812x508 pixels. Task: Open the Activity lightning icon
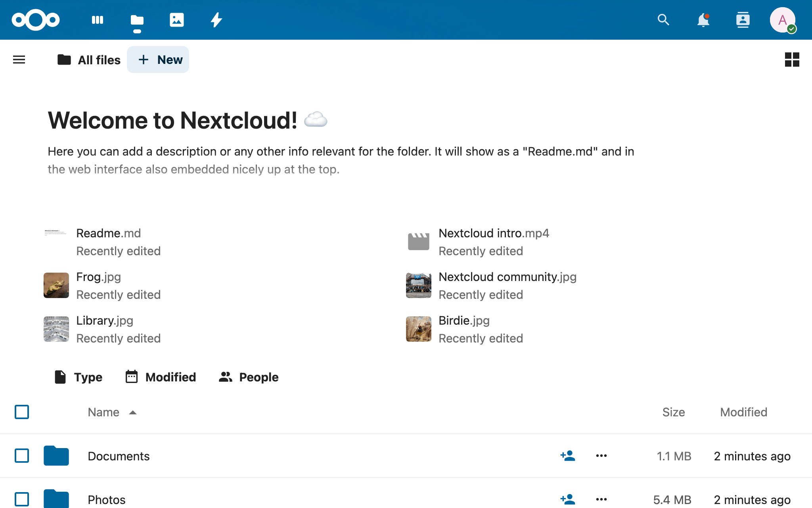216,20
